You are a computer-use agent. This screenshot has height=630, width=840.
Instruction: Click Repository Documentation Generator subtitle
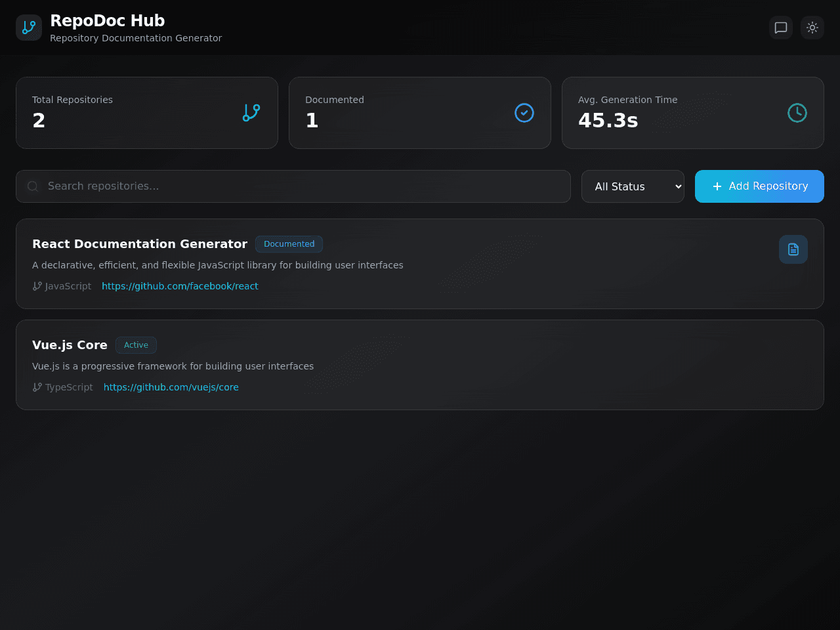136,38
